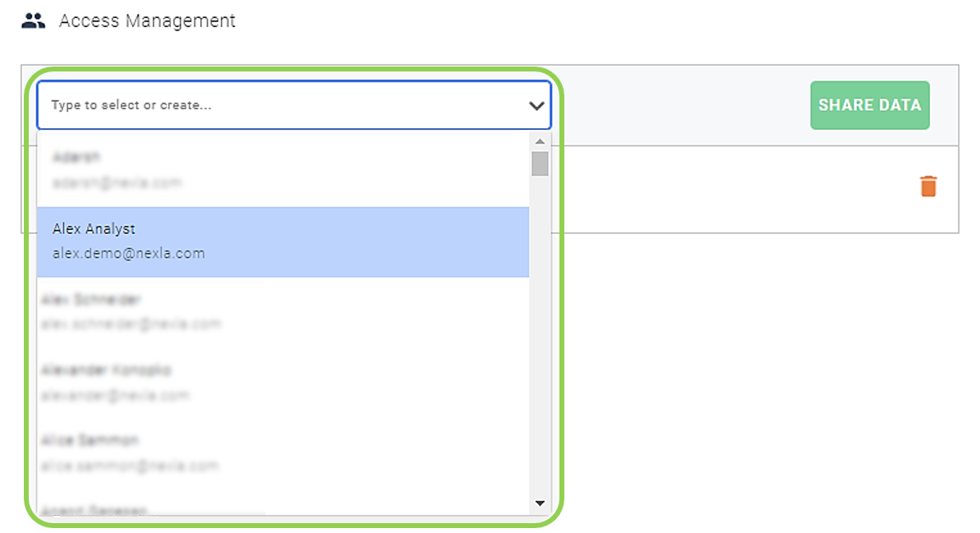Focus the "Type to select or create..." field

click(294, 105)
